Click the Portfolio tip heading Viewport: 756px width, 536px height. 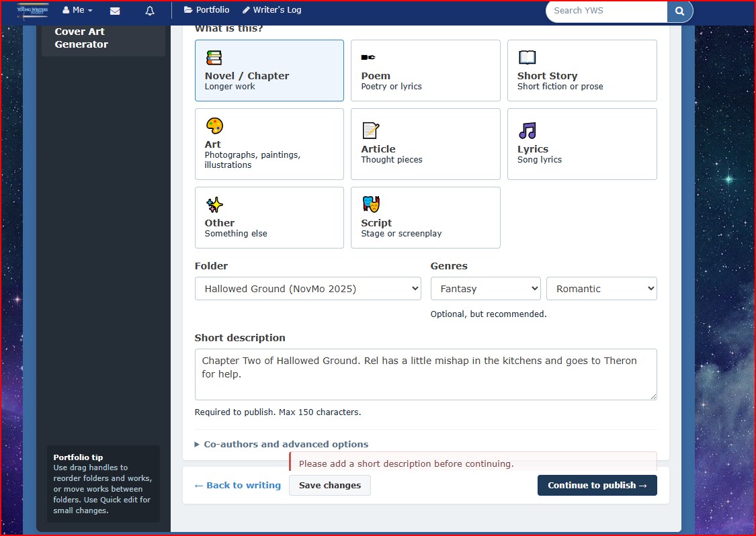(78, 457)
